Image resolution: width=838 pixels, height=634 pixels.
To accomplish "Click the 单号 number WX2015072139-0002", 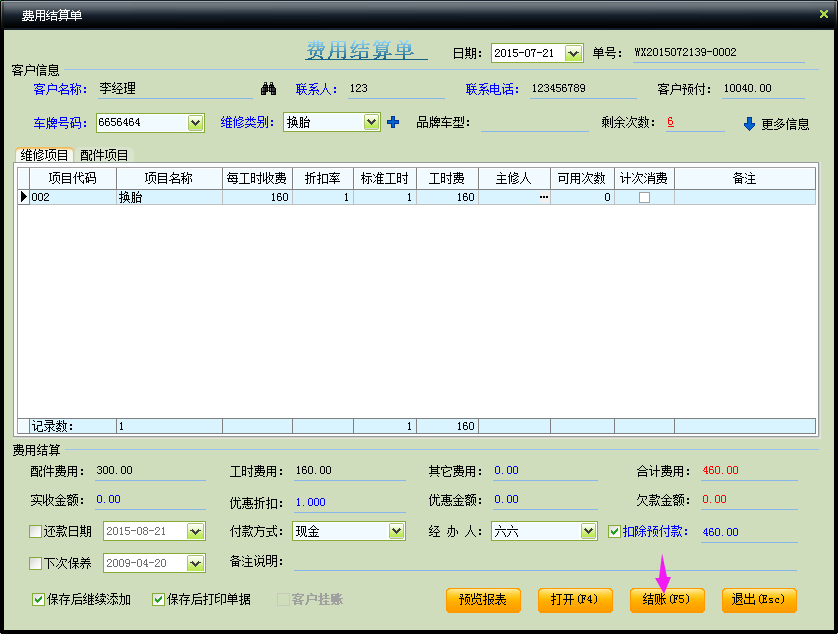I will [685, 52].
